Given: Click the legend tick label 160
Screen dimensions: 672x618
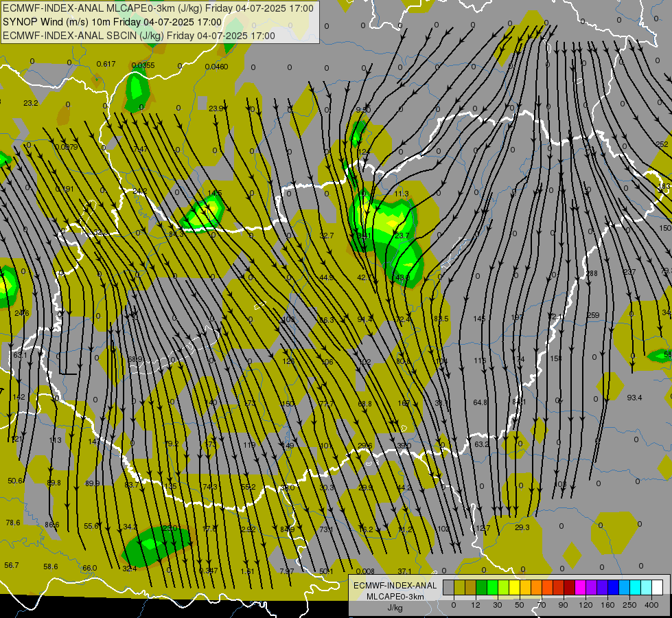Looking at the screenshot, I should click(607, 605).
